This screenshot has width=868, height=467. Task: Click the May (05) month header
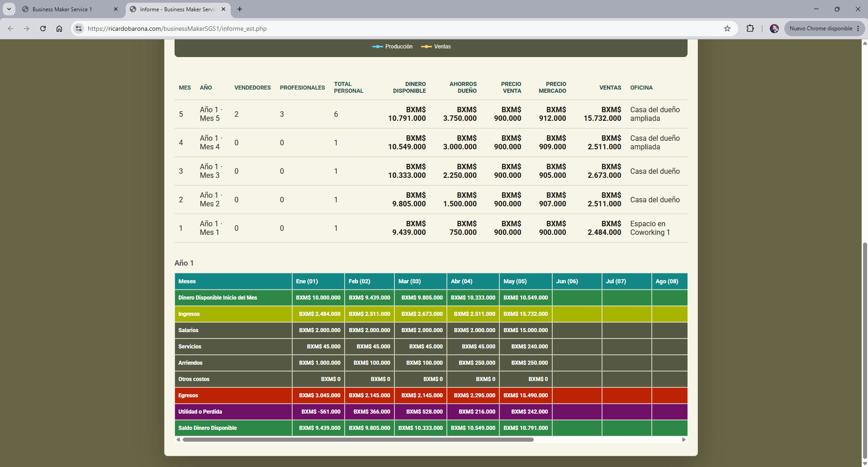coord(526,281)
